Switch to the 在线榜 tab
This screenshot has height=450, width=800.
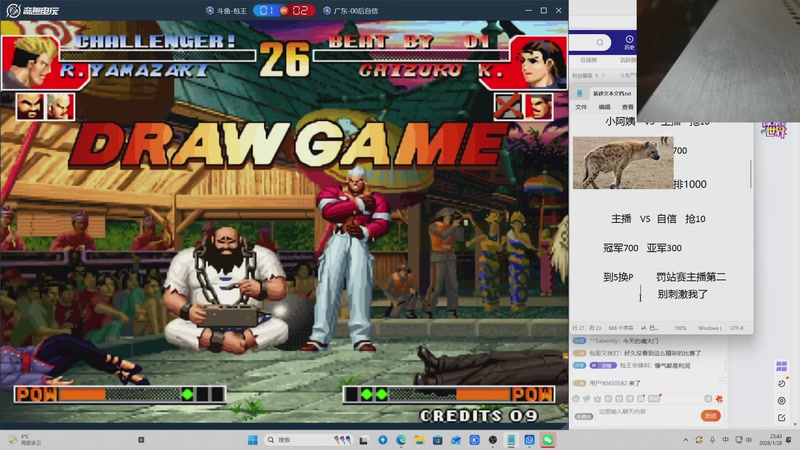[588, 60]
